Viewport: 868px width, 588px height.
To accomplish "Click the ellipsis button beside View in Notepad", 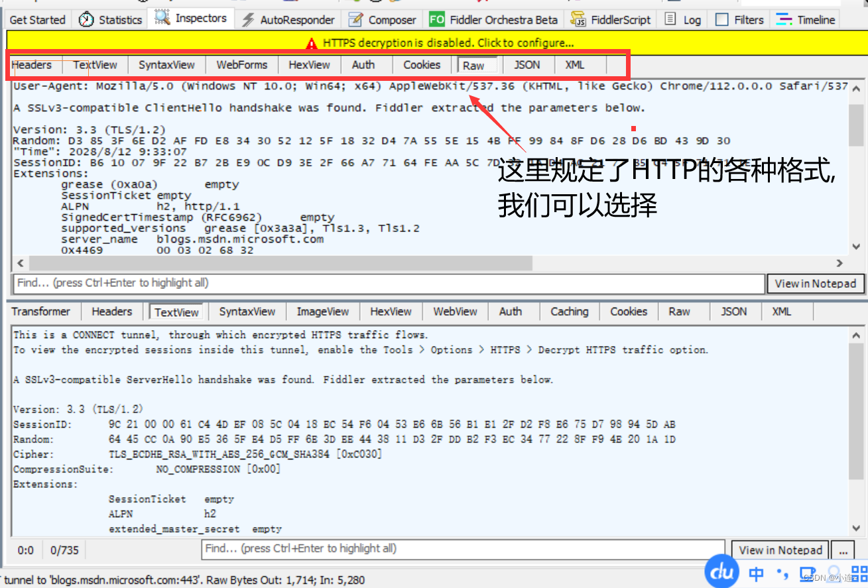I will [843, 550].
